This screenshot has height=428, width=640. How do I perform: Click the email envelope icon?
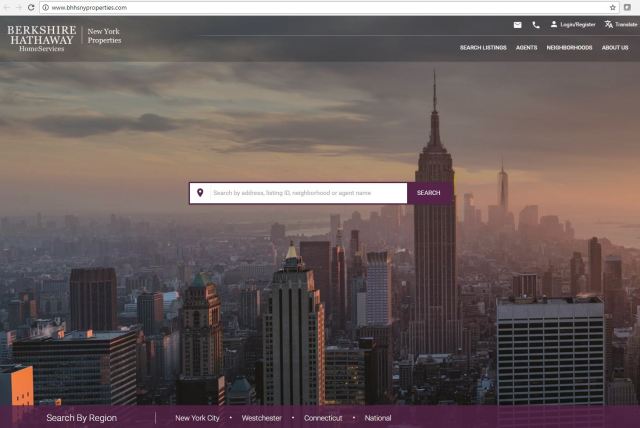pyautogui.click(x=517, y=24)
